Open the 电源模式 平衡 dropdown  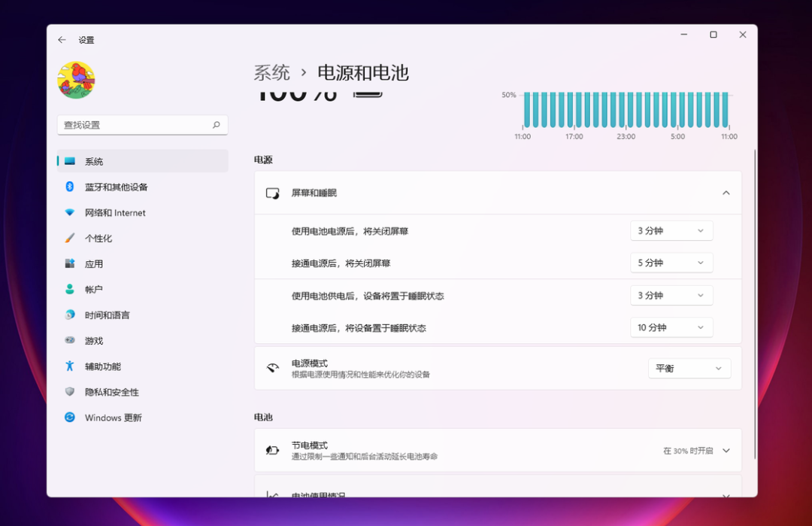689,369
